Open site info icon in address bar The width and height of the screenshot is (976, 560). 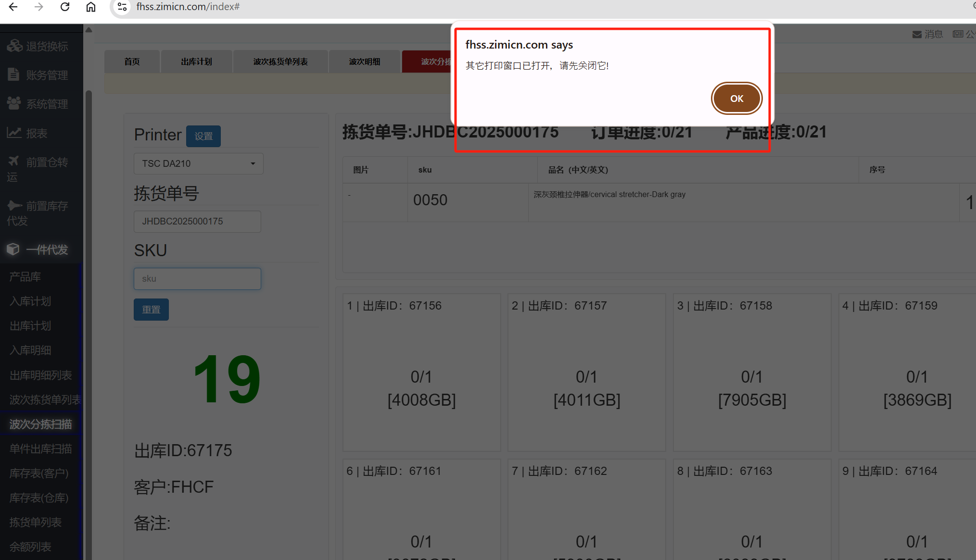[122, 7]
